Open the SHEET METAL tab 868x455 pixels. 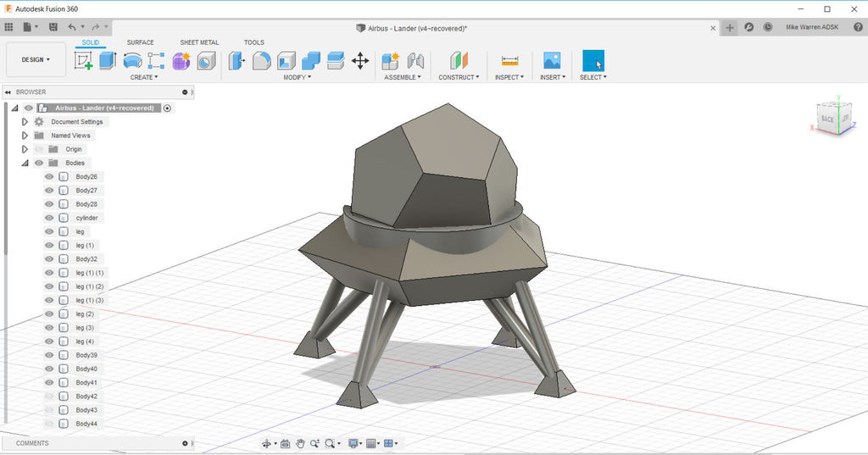coord(198,42)
